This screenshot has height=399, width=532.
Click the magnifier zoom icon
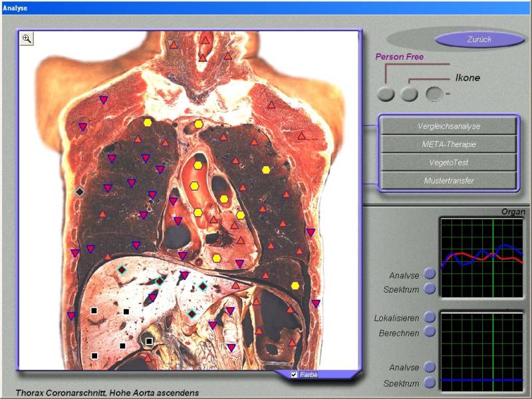(27, 39)
